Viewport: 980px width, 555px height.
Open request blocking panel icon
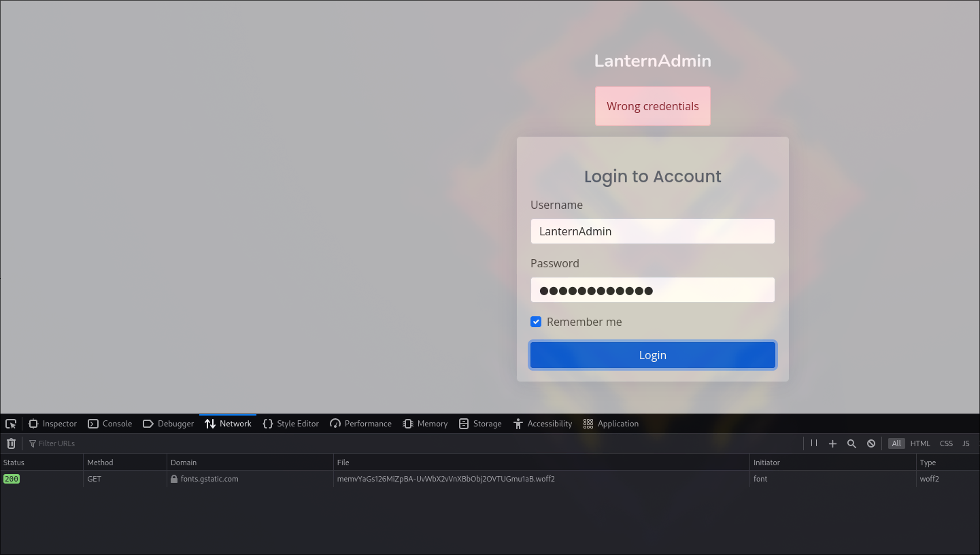coord(871,443)
